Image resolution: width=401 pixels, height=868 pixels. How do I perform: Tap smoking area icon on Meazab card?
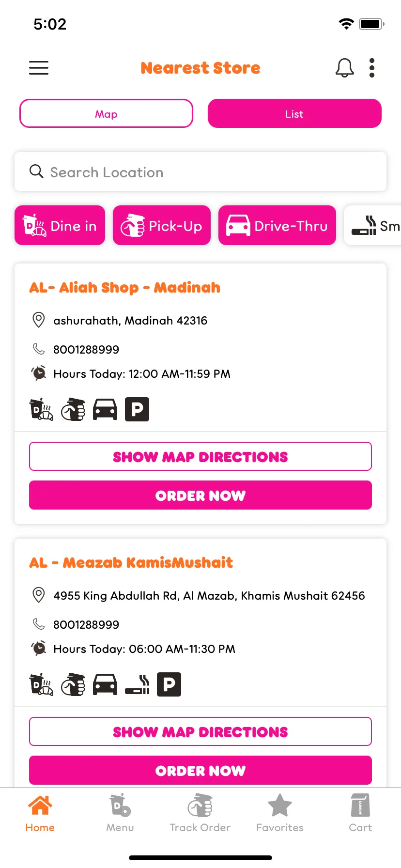pyautogui.click(x=137, y=685)
